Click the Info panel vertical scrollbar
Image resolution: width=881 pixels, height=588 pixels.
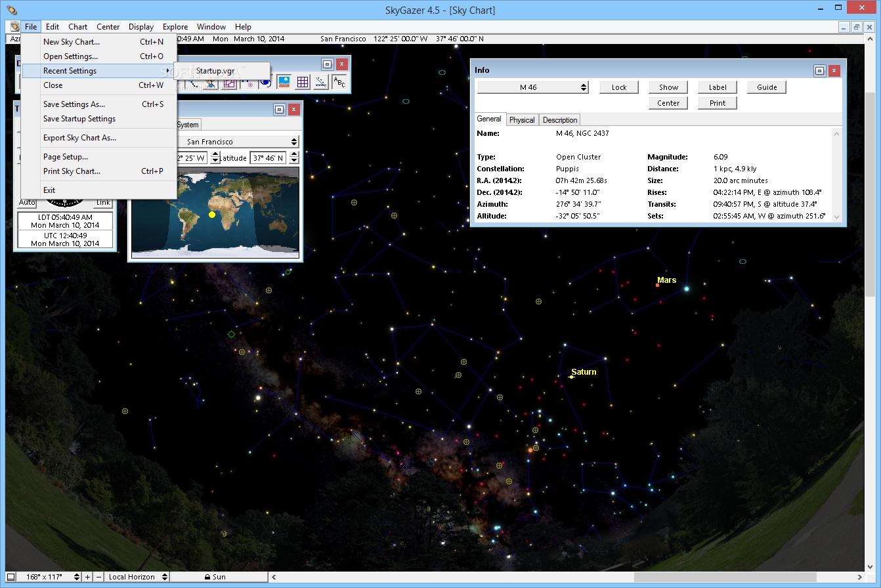coord(836,175)
